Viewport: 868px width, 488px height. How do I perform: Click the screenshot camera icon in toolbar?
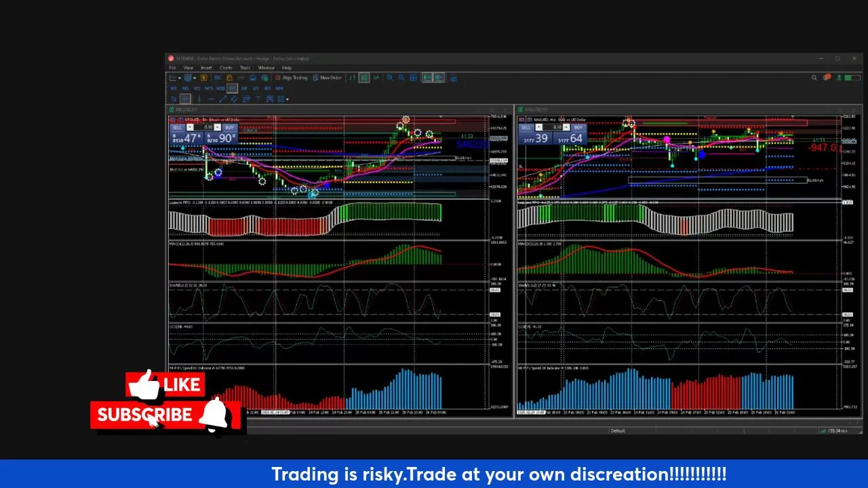click(x=453, y=78)
